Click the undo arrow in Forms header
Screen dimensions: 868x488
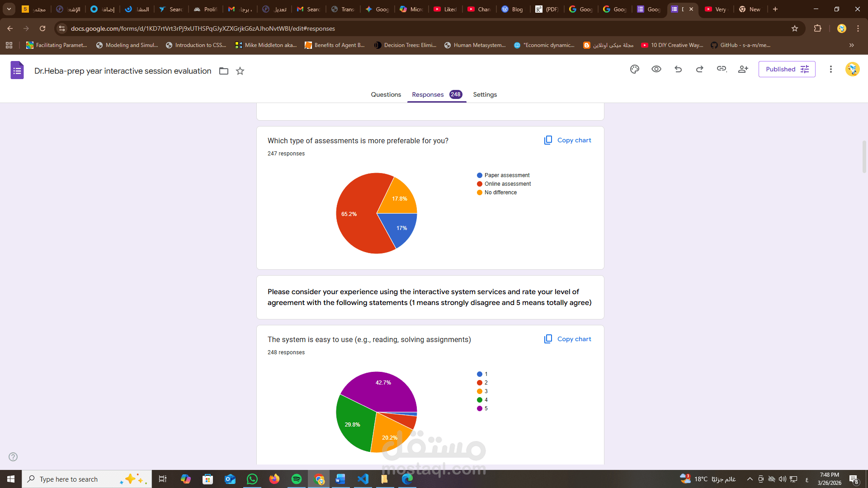[x=678, y=69]
